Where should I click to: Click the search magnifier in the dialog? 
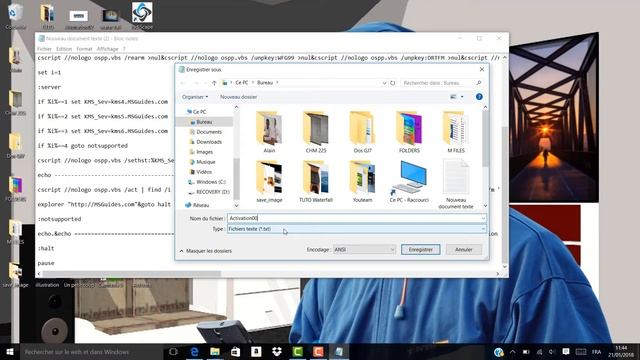click(479, 83)
